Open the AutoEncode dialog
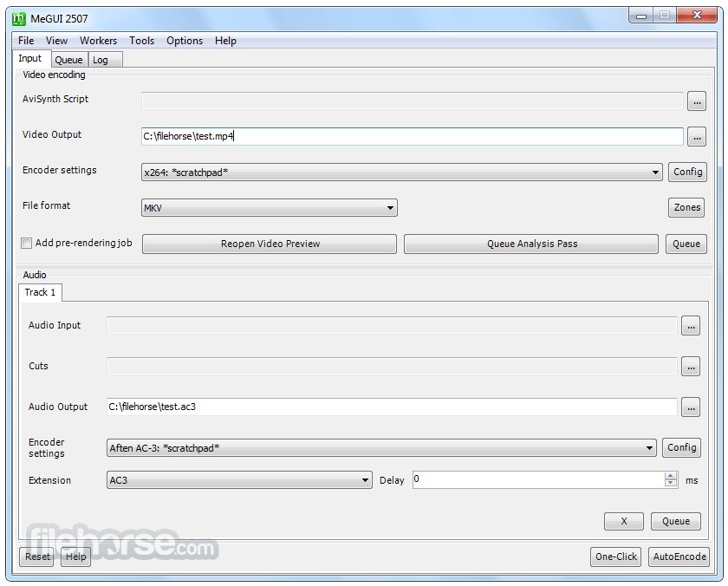Image resolution: width=728 pixels, height=586 pixels. point(679,557)
